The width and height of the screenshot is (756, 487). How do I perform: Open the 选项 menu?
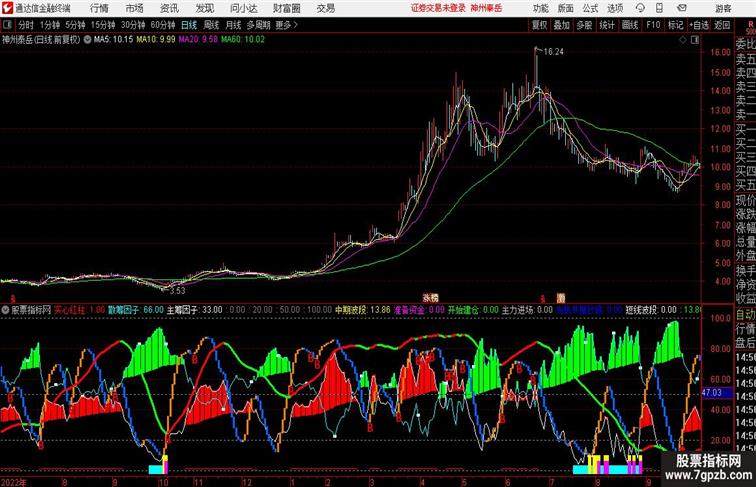[x=615, y=8]
